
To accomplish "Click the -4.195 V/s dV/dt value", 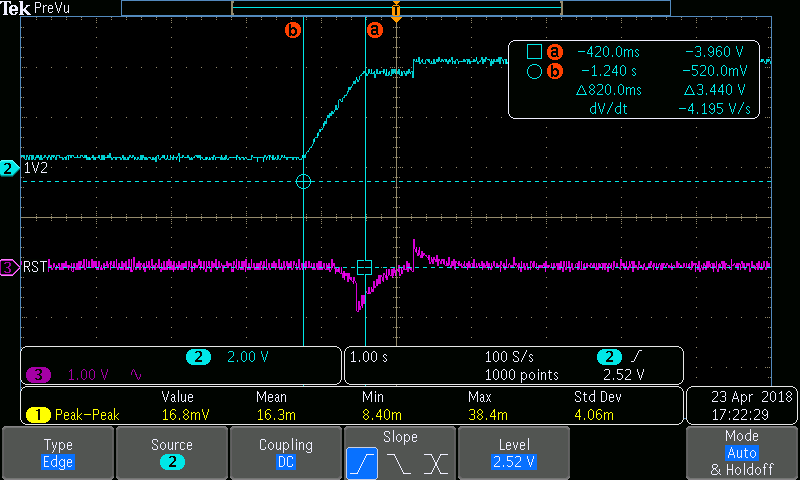I will 714,109.
